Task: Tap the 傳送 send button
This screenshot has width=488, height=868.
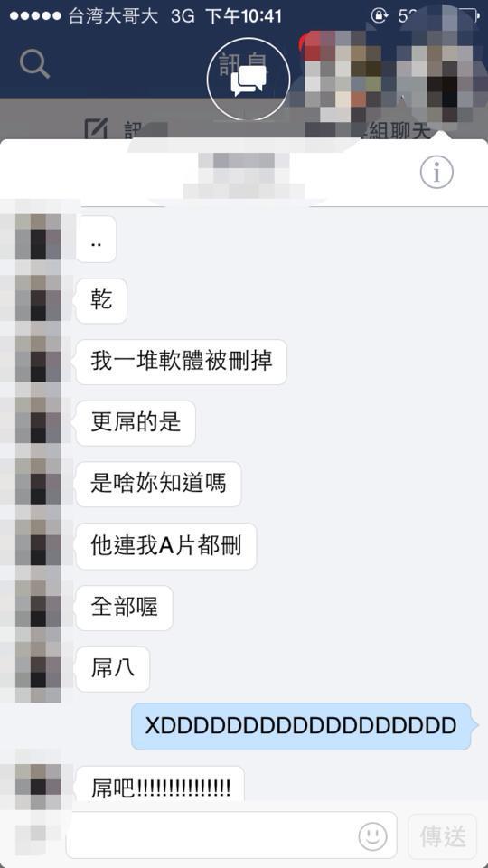Action: (x=442, y=835)
